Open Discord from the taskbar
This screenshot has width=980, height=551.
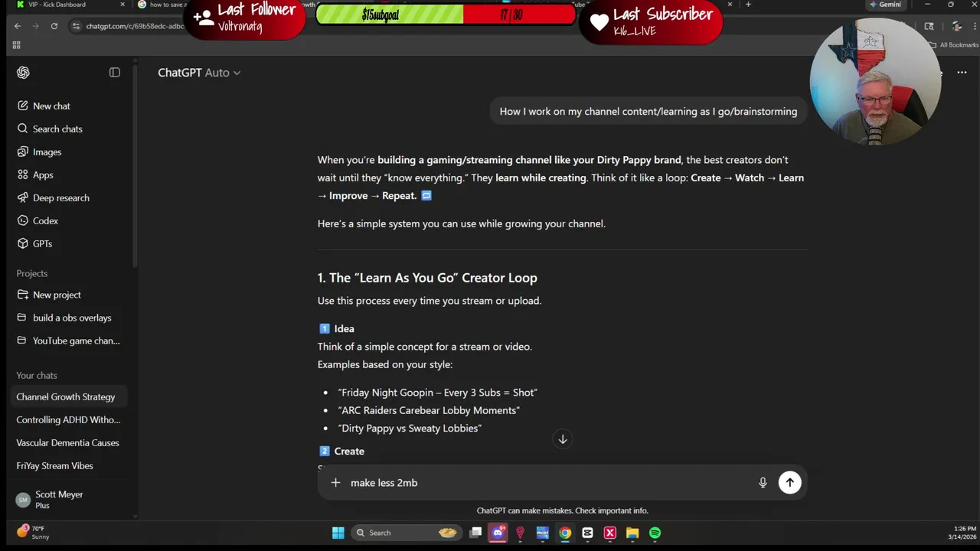tap(498, 533)
